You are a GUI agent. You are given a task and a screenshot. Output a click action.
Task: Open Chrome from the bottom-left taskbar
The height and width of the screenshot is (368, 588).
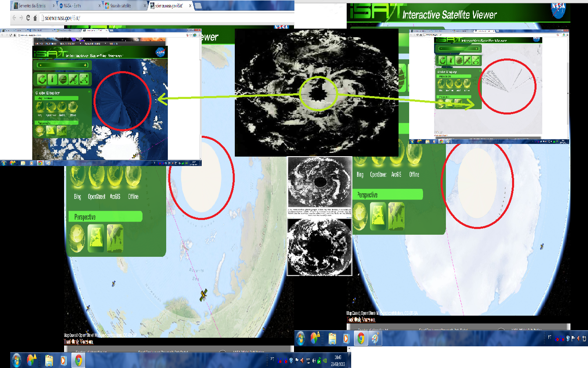click(78, 360)
